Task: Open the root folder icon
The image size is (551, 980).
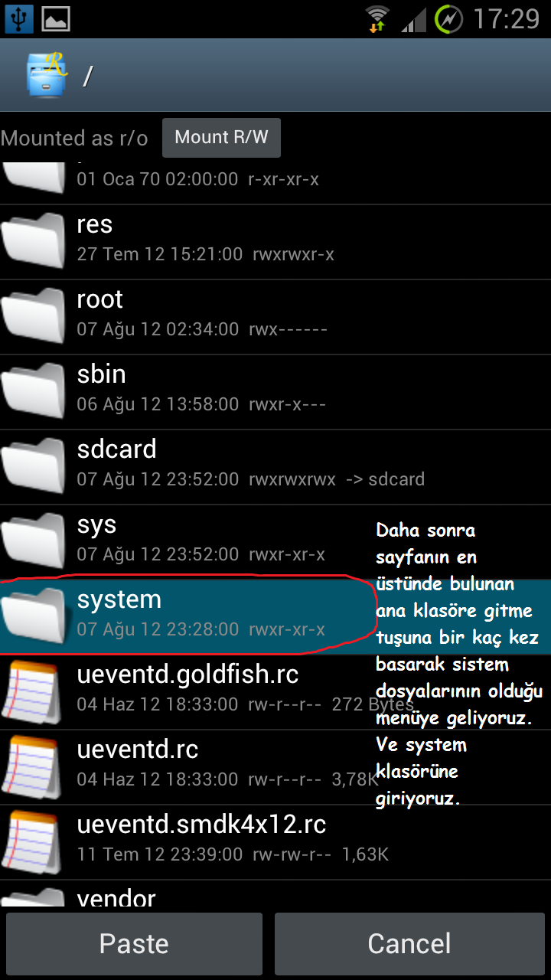Action: coord(34,315)
